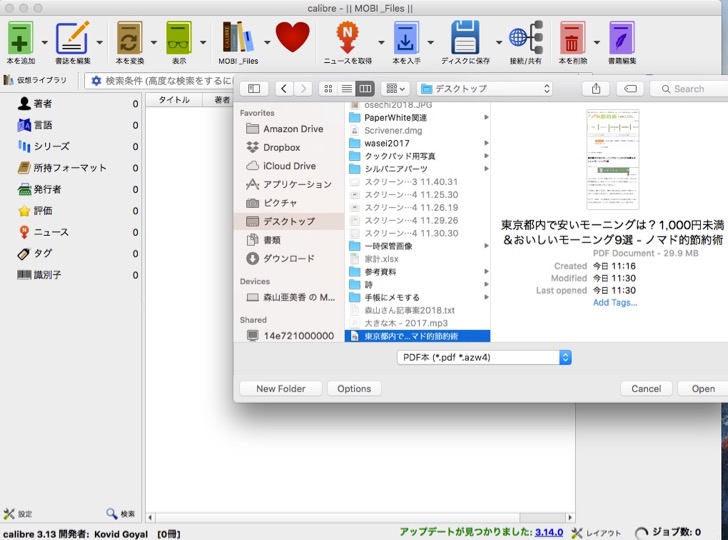Open dropdown arrow next to Remove books
728x540 pixels.
[597, 42]
